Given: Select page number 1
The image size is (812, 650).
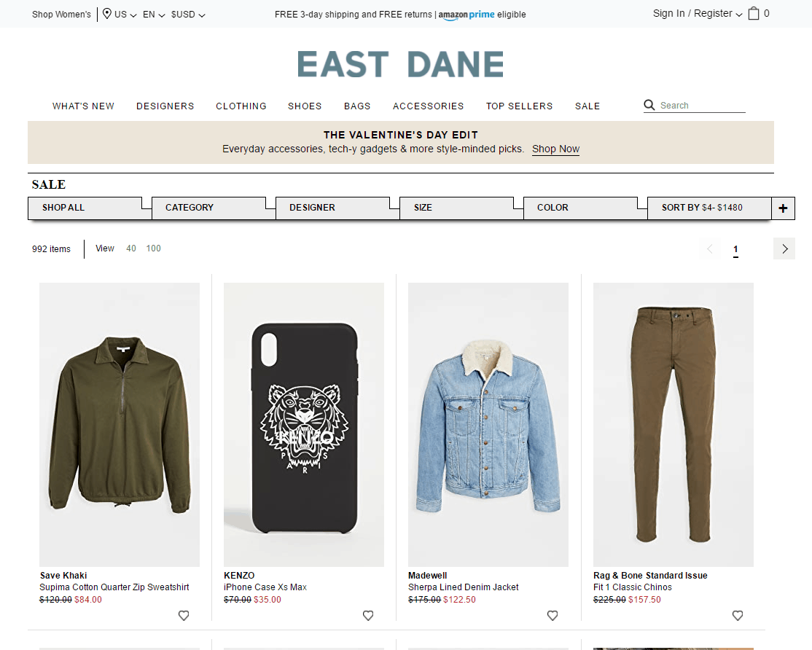Looking at the screenshot, I should click(735, 249).
